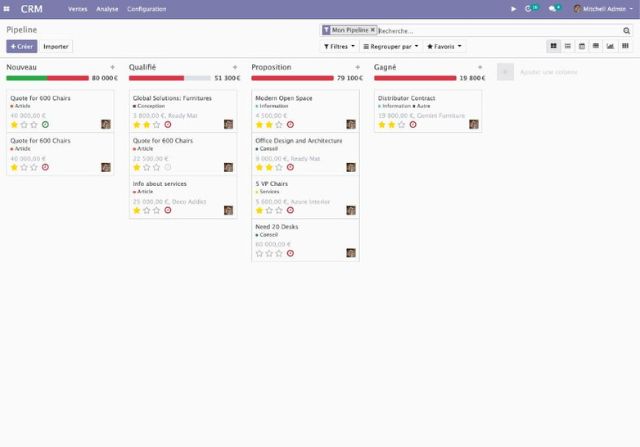Add a quick card in Nouveau column

[113, 67]
